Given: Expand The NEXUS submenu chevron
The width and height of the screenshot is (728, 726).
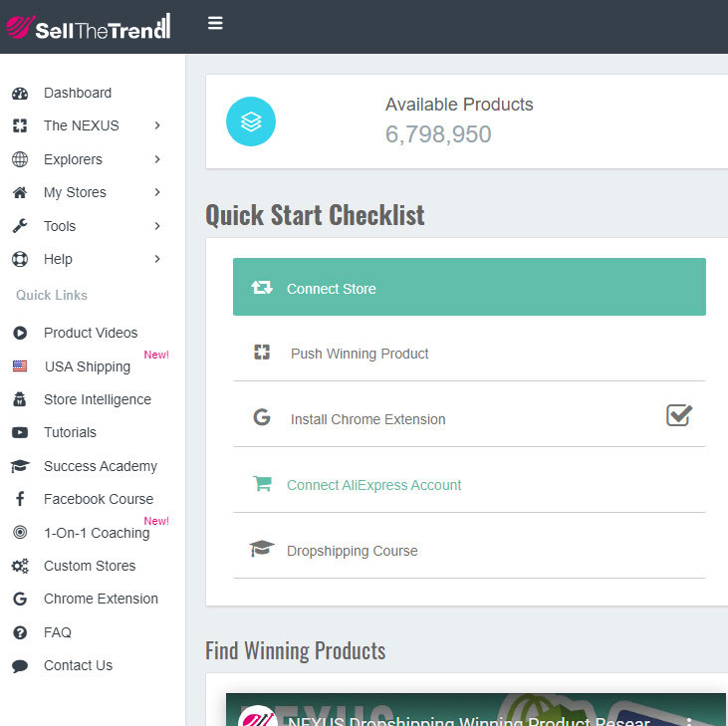Looking at the screenshot, I should pos(157,125).
